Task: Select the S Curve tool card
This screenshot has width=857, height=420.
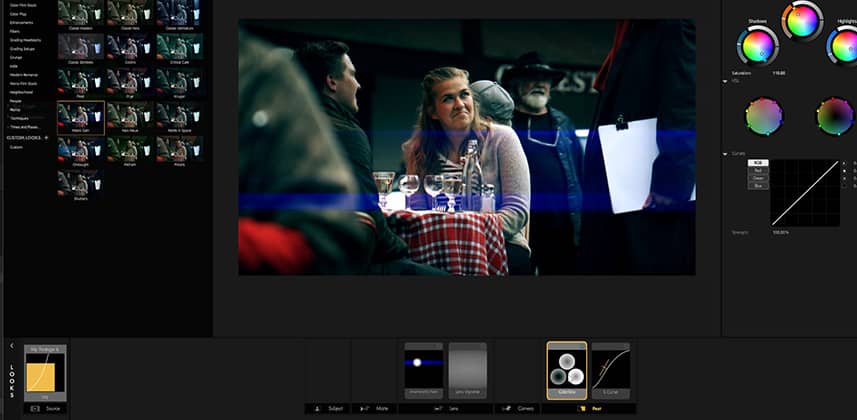Action: point(611,370)
